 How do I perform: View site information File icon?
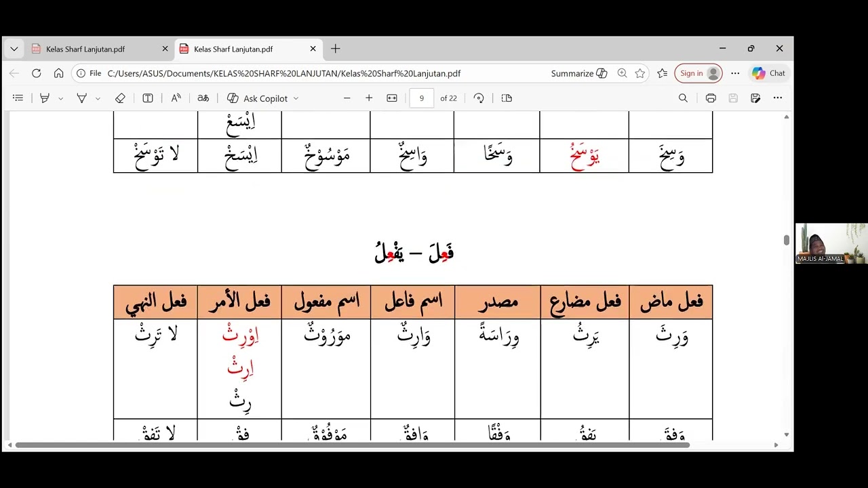click(x=89, y=73)
